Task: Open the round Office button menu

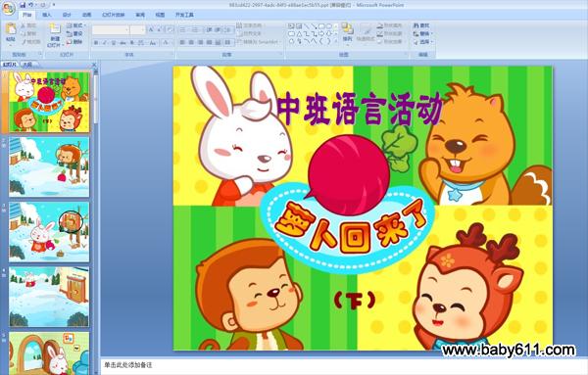Action: (8, 8)
